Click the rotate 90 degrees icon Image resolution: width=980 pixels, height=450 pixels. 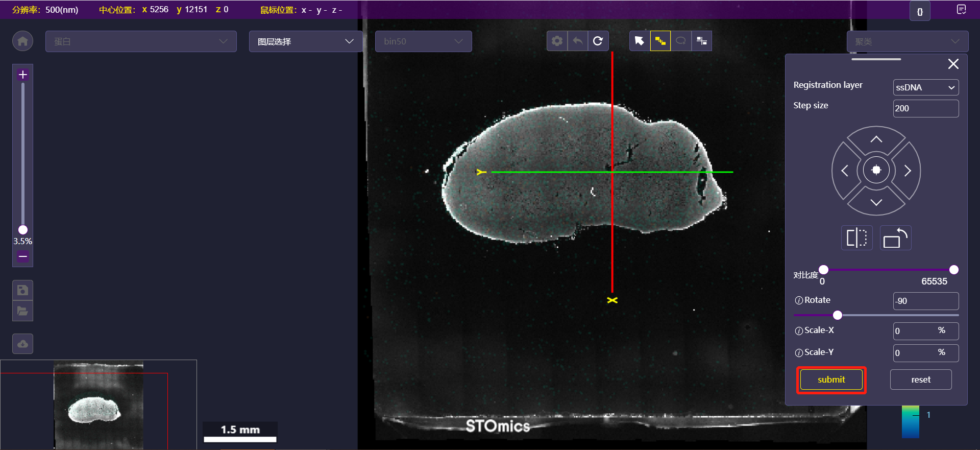pyautogui.click(x=895, y=238)
